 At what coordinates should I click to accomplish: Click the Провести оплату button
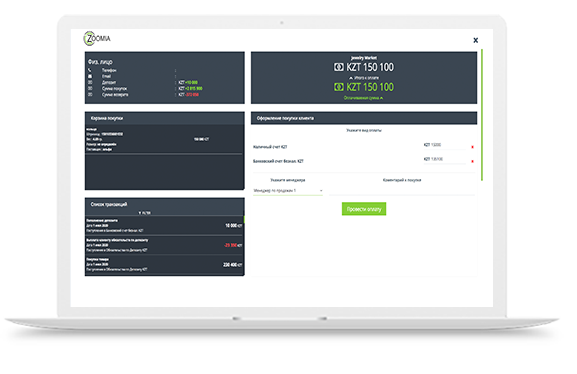point(364,209)
